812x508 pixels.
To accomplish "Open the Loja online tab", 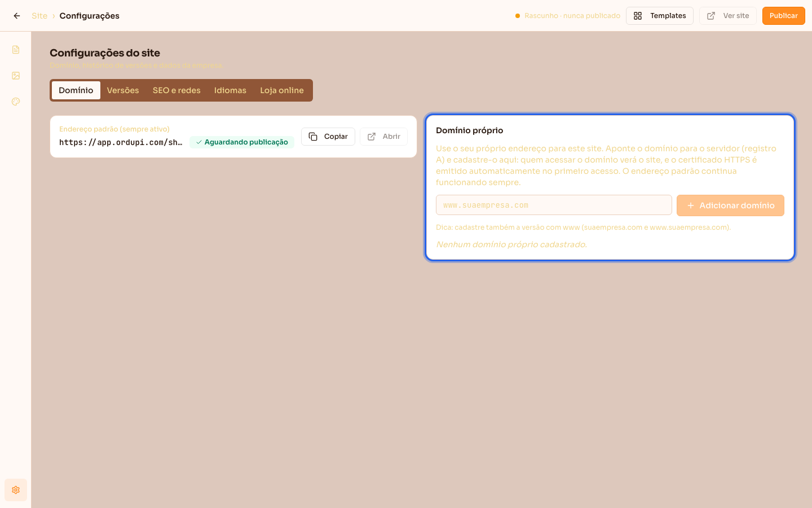I will (x=282, y=90).
